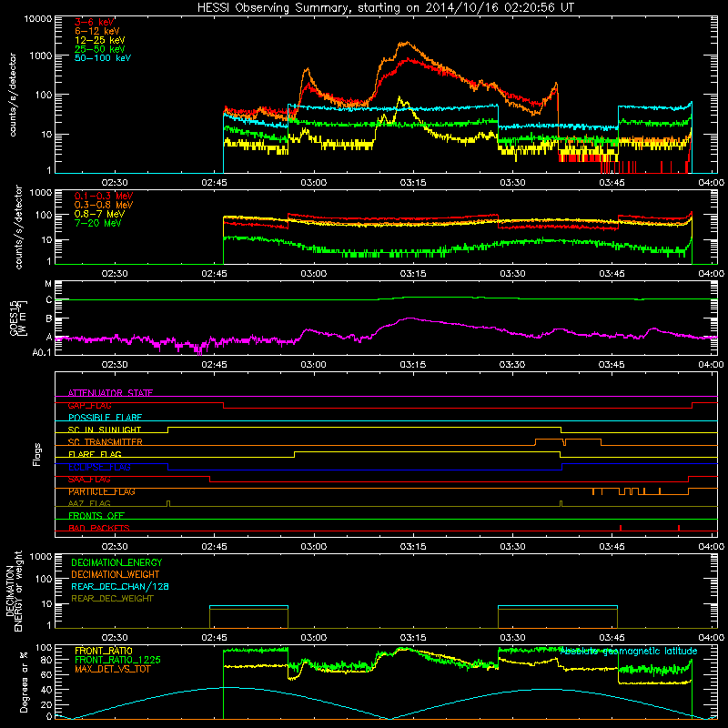Click the FRONT_RATIO legend label

[x=104, y=651]
